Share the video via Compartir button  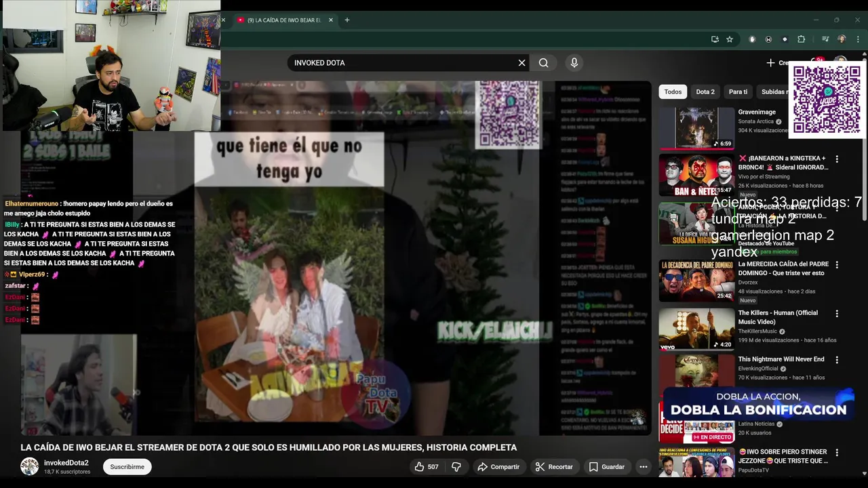(498, 466)
